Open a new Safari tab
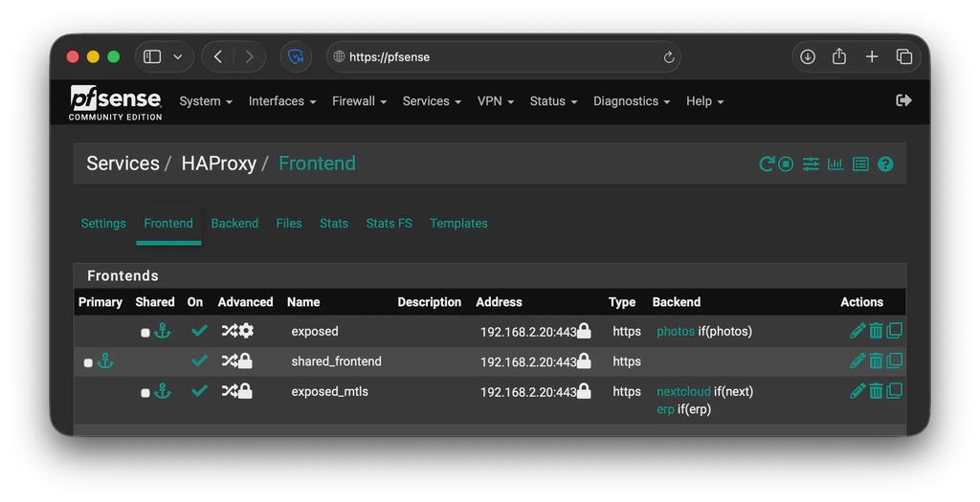Screen dimensions: 980x502 click(872, 56)
